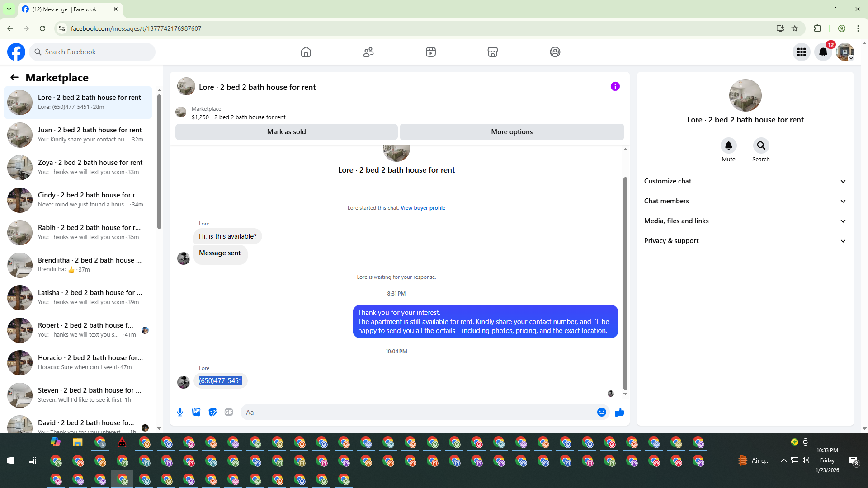Search the conversation with the magnifier icon
868x488 pixels.
(761, 145)
